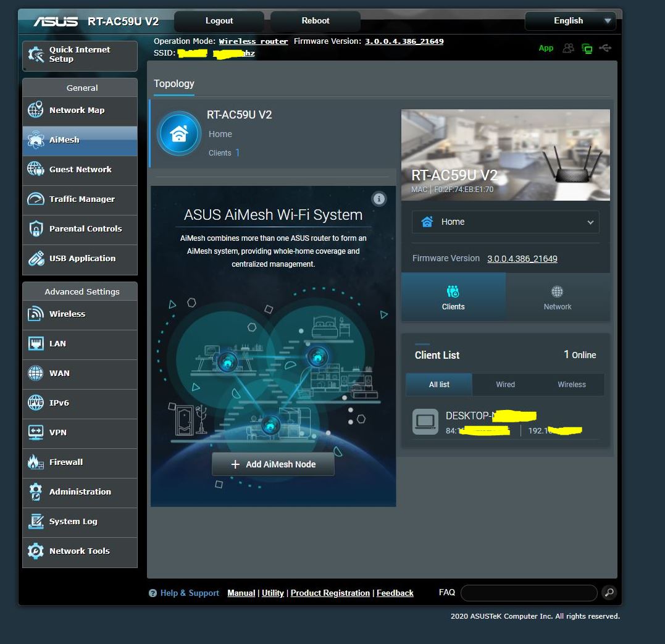Click the AiMesh sidebar icon
The image size is (665, 644).
click(x=36, y=140)
